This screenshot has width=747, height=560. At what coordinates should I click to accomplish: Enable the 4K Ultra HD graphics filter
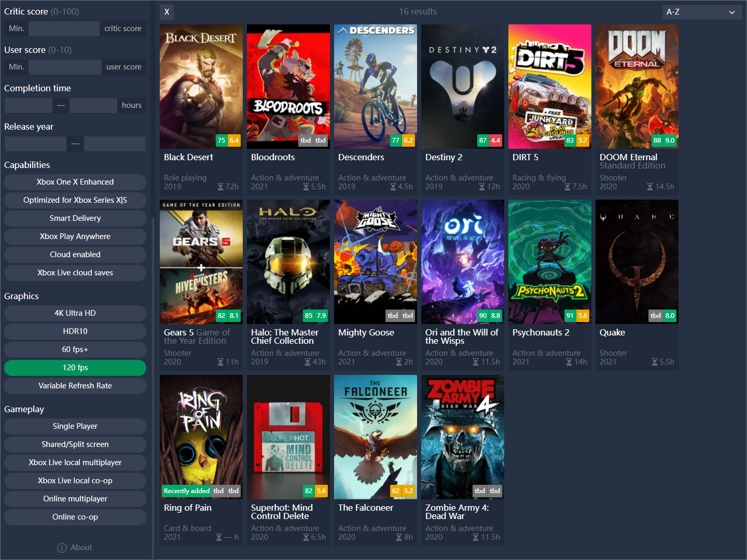click(75, 313)
